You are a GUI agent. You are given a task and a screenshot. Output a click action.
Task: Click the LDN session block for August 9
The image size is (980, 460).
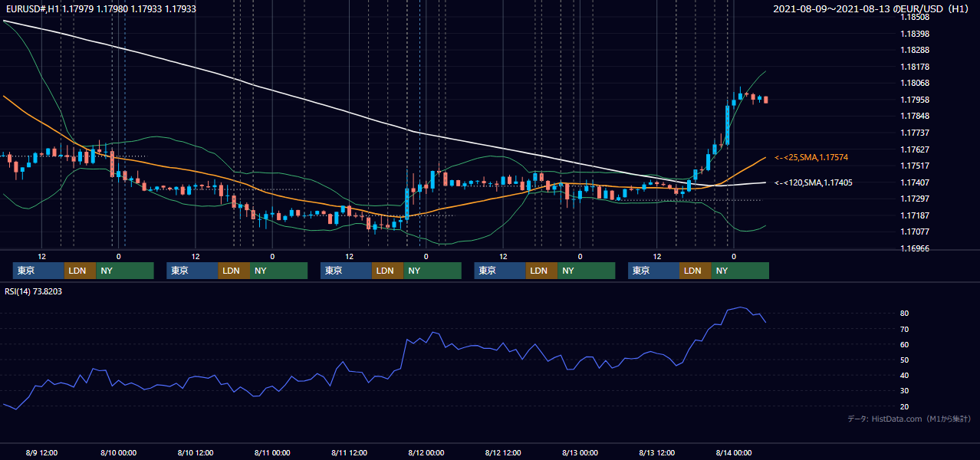[x=80, y=271]
